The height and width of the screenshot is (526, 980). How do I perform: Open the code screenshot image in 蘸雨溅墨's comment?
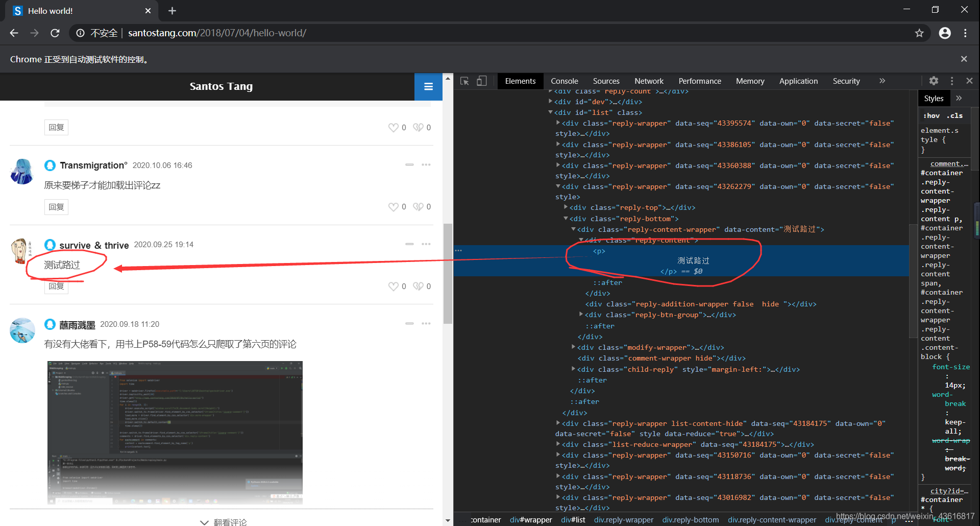175,433
